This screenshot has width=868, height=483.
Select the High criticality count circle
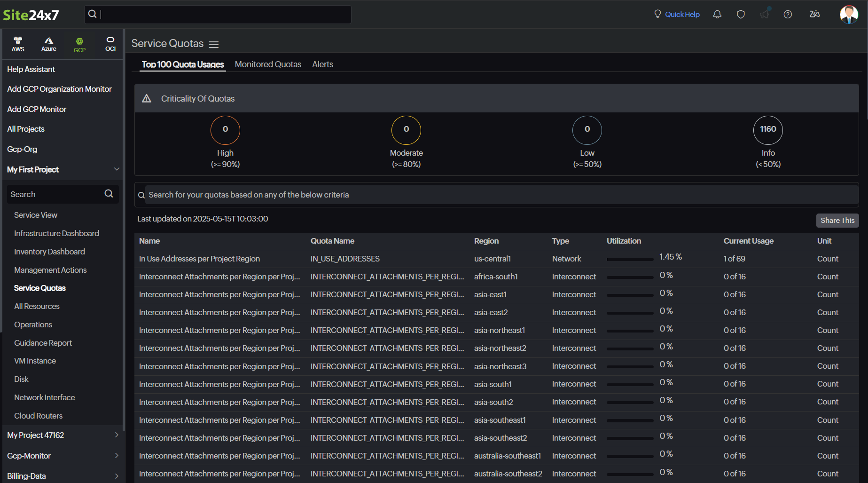225,130
